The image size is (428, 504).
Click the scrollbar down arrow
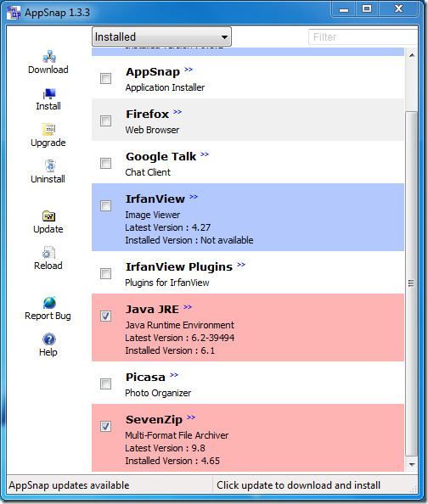(x=412, y=464)
